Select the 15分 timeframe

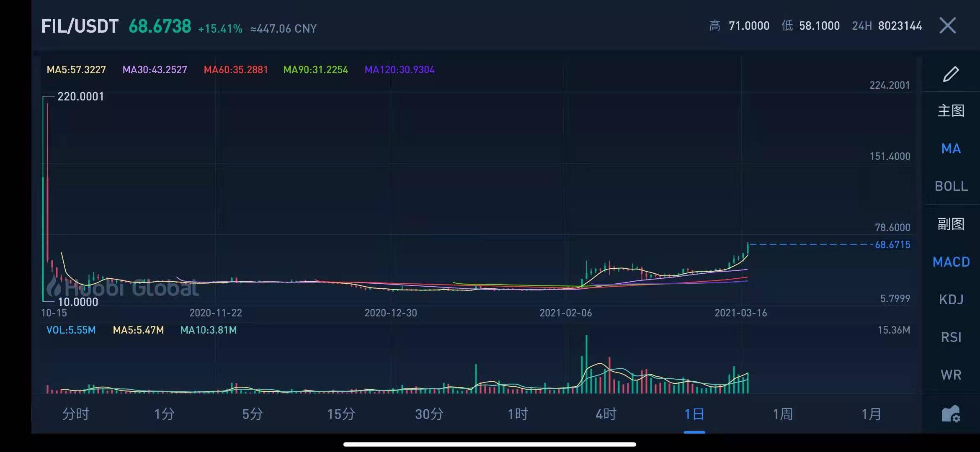tap(341, 414)
